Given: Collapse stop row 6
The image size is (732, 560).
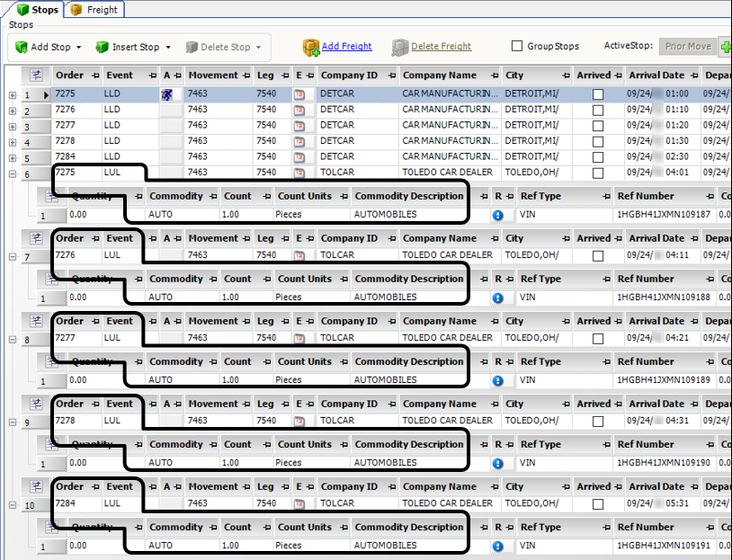Looking at the screenshot, I should point(13,174).
